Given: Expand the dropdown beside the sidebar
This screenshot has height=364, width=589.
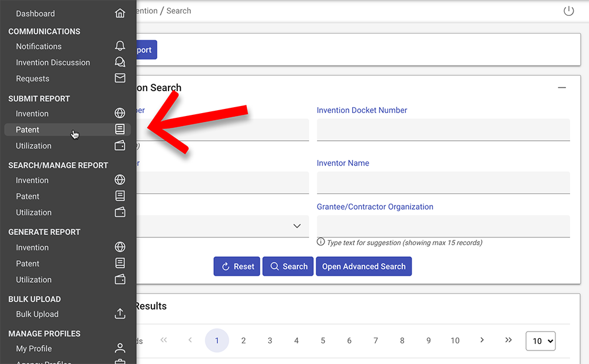Looking at the screenshot, I should 297,226.
